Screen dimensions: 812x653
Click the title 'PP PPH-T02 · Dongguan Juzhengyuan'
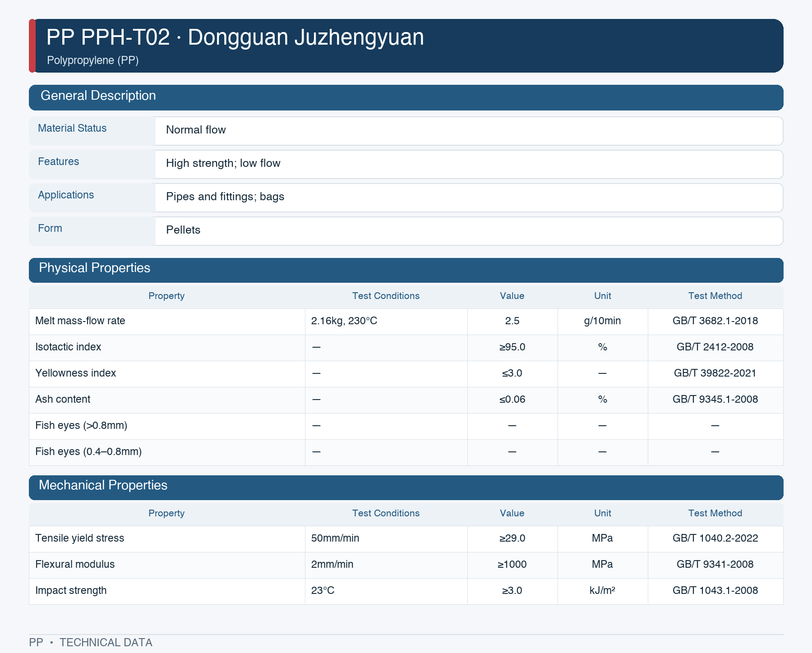[235, 37]
